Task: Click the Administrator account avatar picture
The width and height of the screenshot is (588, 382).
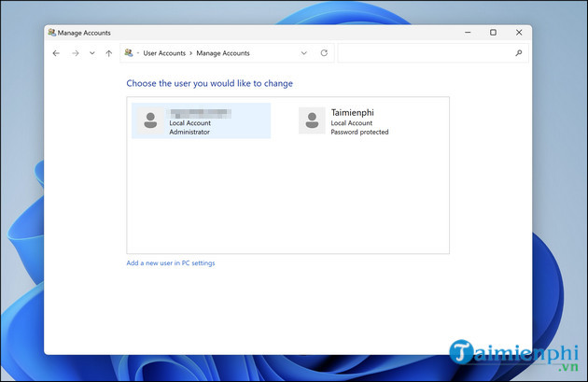Action: click(150, 120)
